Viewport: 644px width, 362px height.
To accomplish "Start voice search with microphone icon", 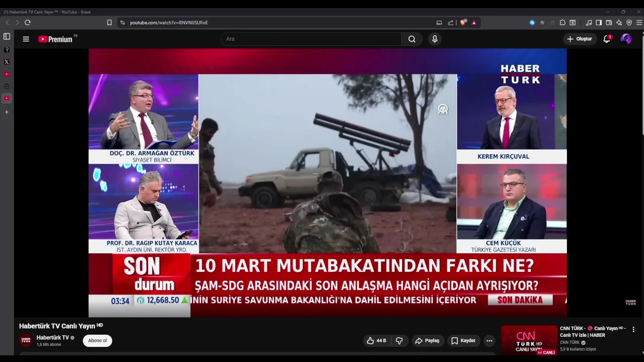I will (435, 39).
